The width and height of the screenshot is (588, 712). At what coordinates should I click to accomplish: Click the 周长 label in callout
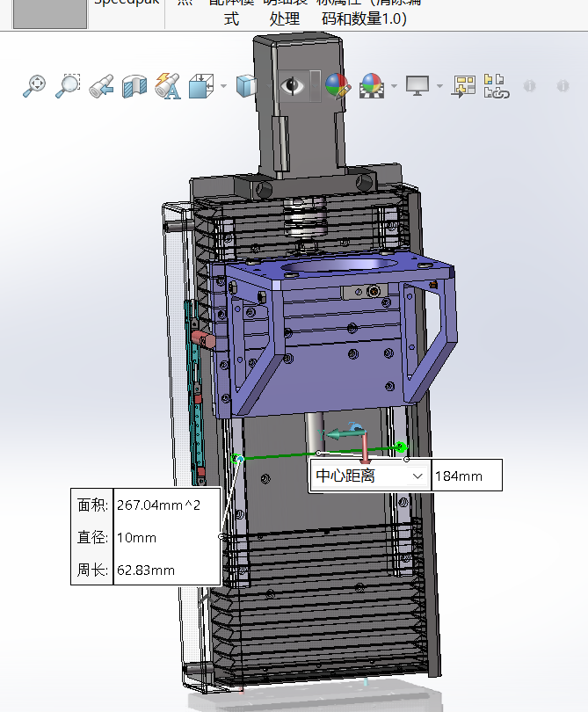(x=92, y=570)
